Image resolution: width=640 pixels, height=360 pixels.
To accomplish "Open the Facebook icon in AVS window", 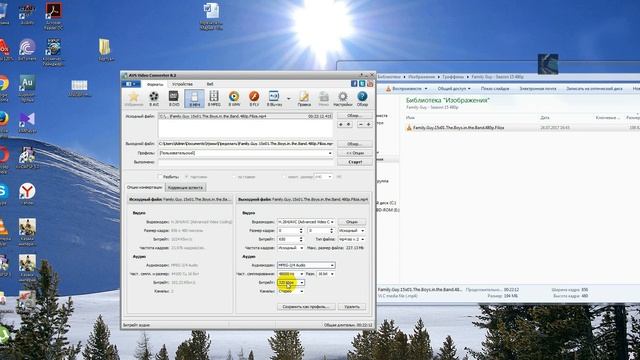I will [354, 83].
